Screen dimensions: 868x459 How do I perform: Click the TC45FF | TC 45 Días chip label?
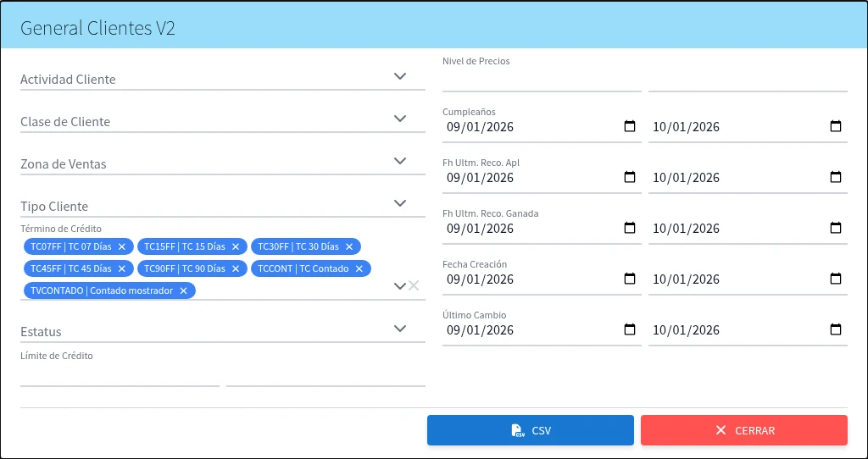(71, 268)
